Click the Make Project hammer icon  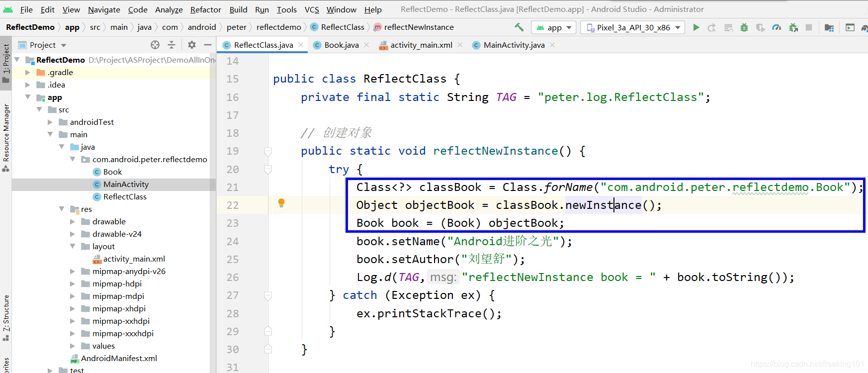pos(520,27)
